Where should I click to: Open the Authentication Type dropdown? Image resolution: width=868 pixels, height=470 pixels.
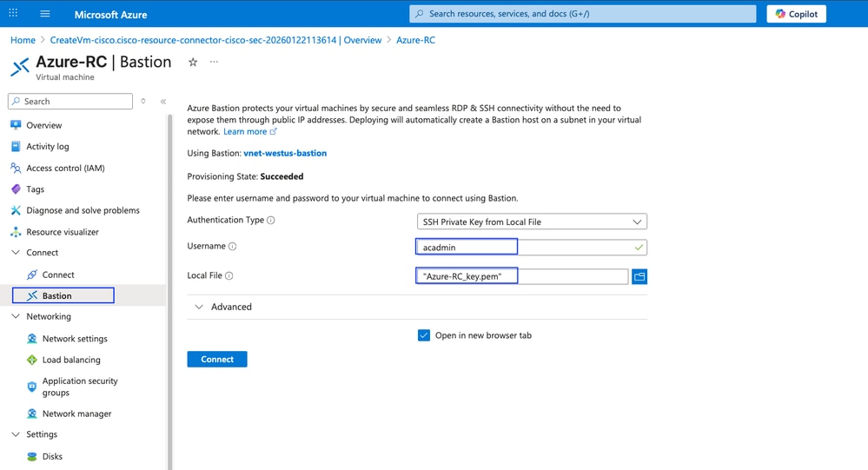pos(532,222)
